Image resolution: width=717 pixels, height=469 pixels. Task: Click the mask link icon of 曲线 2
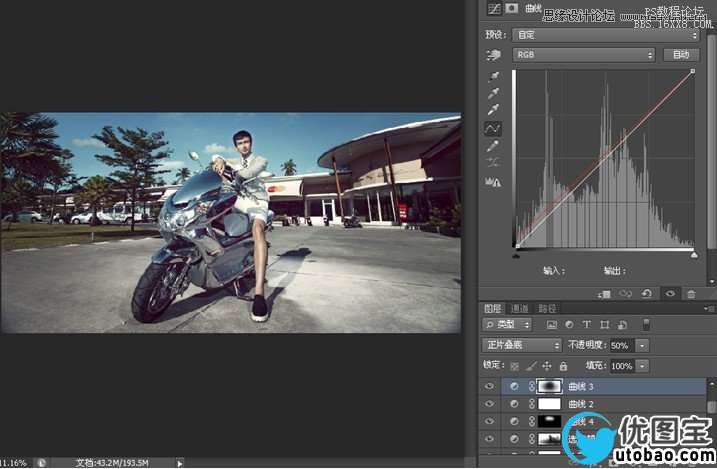pyautogui.click(x=531, y=404)
